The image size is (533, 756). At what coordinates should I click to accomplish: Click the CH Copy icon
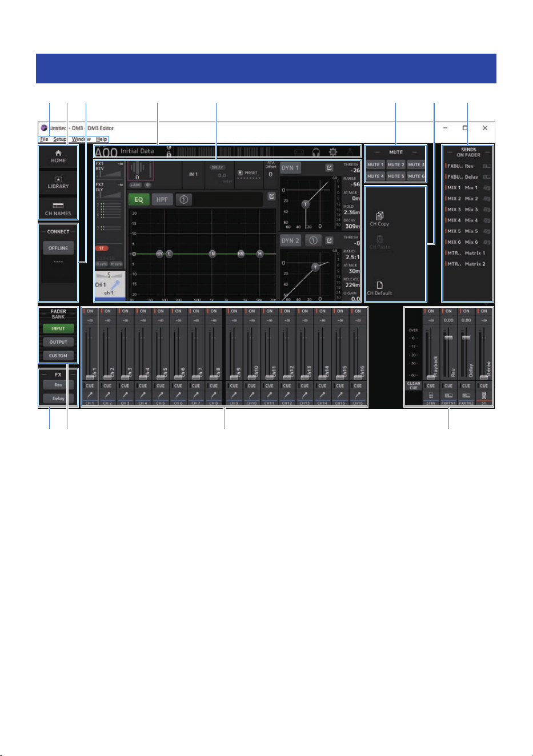tap(379, 216)
